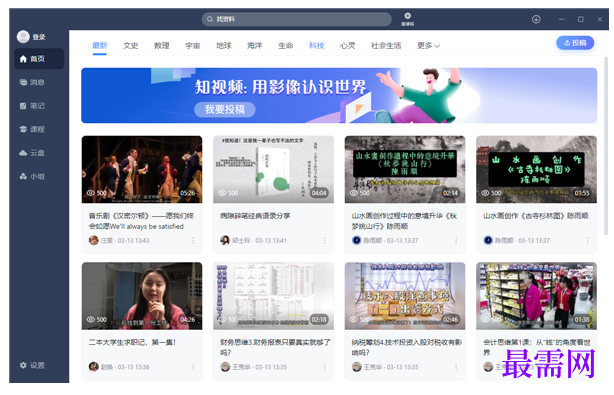
Task: Click the download icon in title bar
Action: coord(536,19)
